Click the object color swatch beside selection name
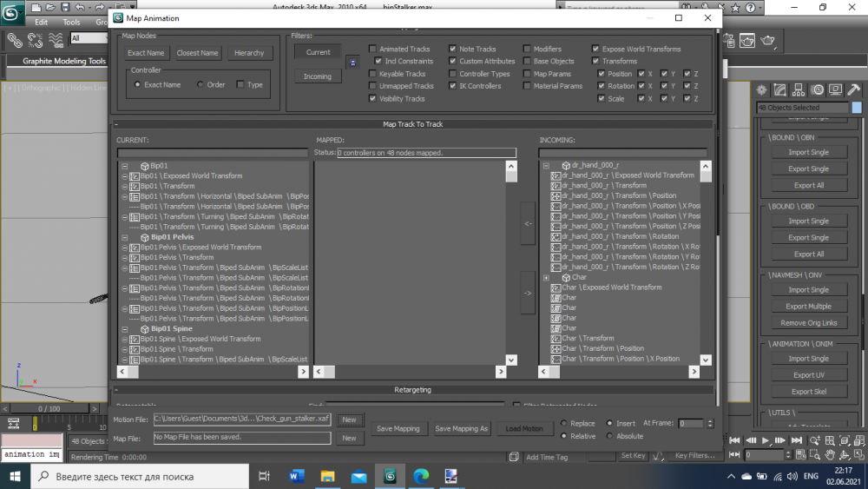Screen dimensions: 868x489 (x=858, y=108)
